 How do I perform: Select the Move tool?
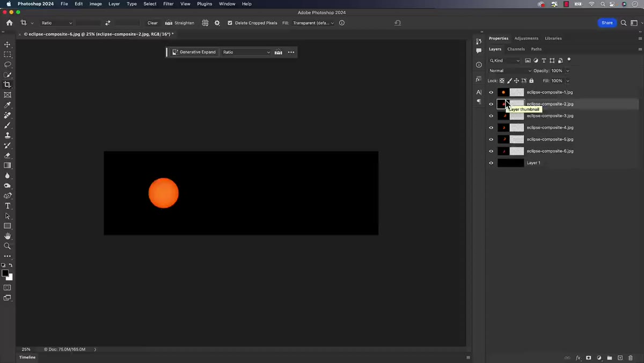click(x=8, y=45)
